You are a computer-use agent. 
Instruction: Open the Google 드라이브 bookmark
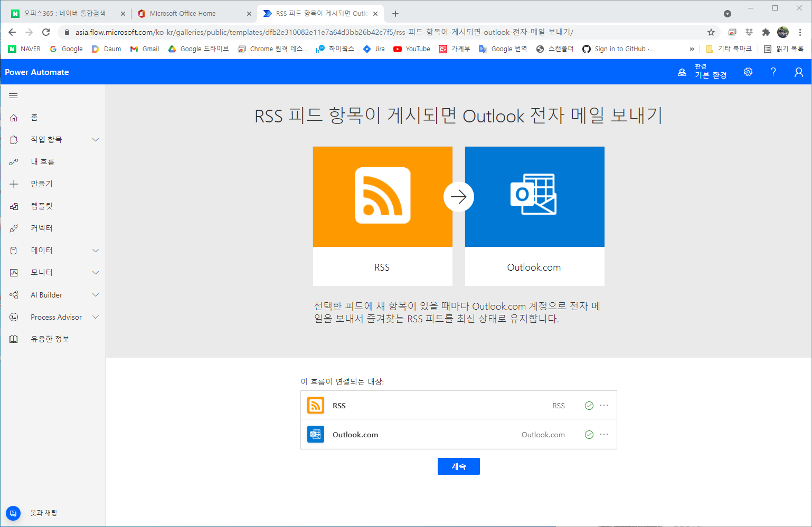[x=199, y=49]
